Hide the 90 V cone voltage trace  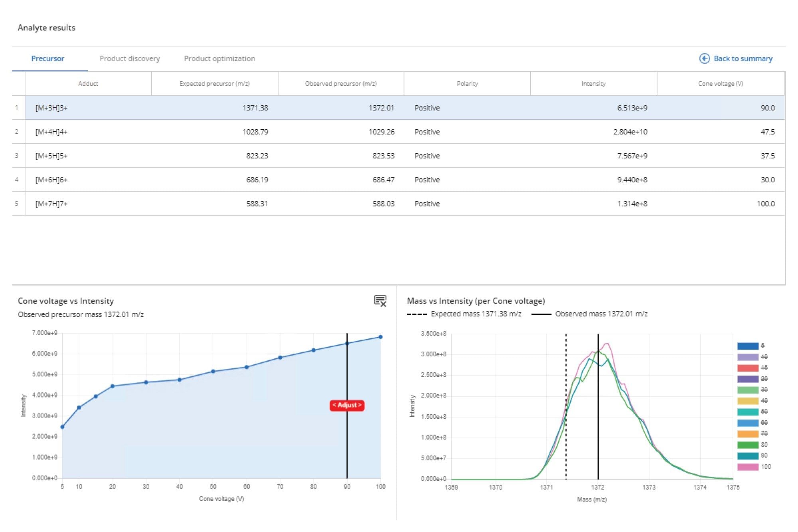click(x=748, y=456)
